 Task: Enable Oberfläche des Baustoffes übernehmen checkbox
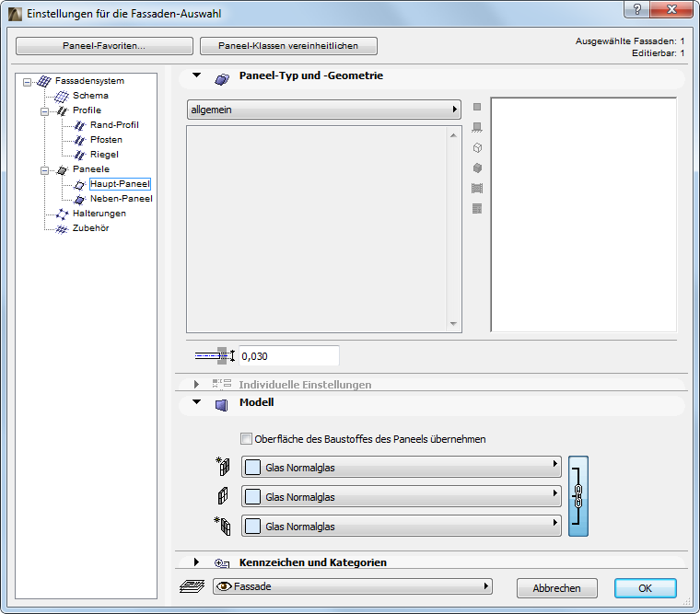click(246, 438)
